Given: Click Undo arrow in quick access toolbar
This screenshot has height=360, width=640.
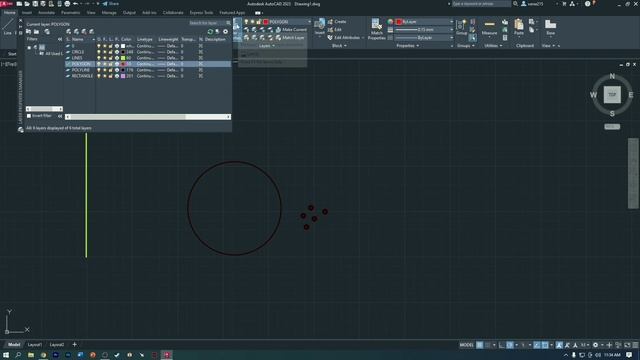Looking at the screenshot, I should (x=76, y=4).
